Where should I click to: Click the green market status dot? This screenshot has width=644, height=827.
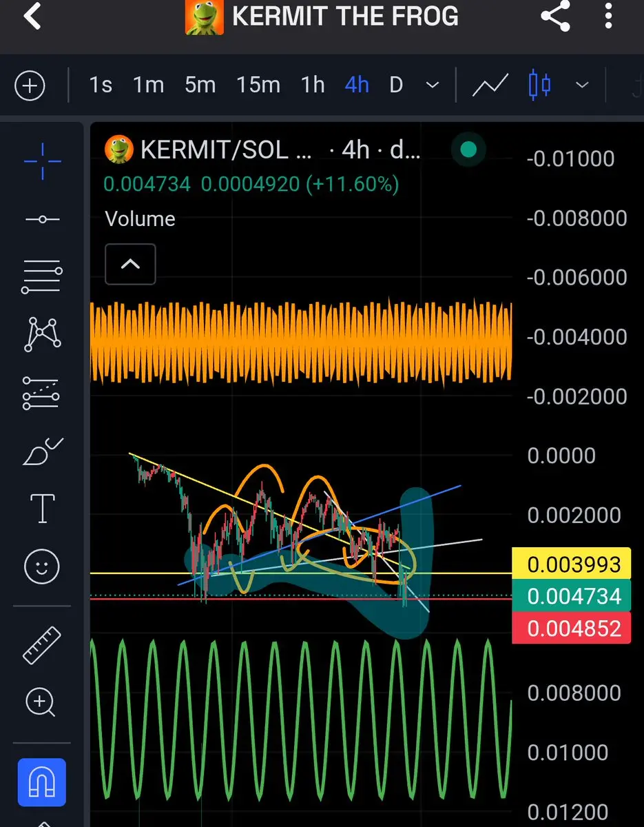[468, 149]
